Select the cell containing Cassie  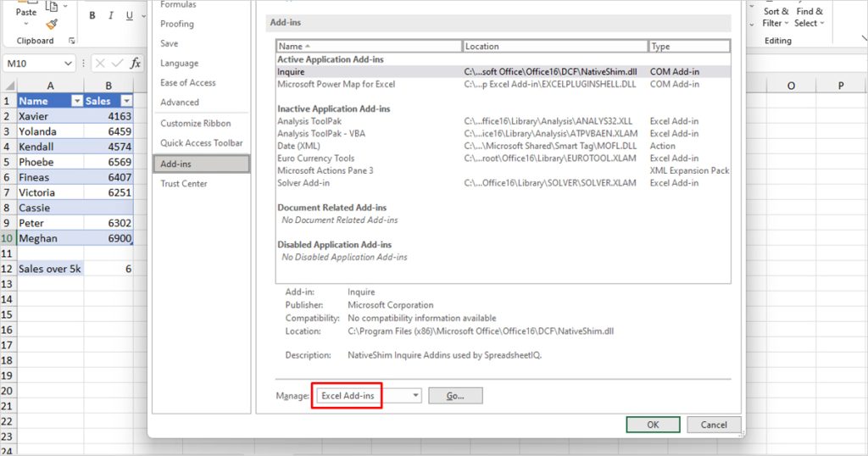pyautogui.click(x=50, y=208)
